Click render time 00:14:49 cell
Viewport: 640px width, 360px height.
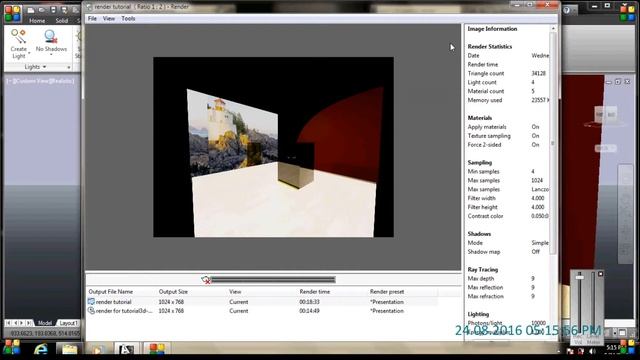(x=309, y=311)
